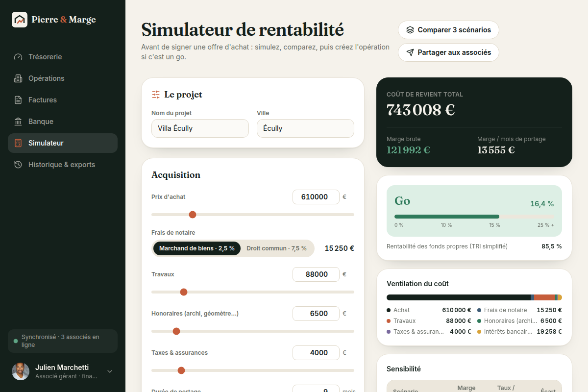The width and height of the screenshot is (588, 392).
Task: Click the Pierre & Marge logo icon
Action: pyautogui.click(x=20, y=20)
